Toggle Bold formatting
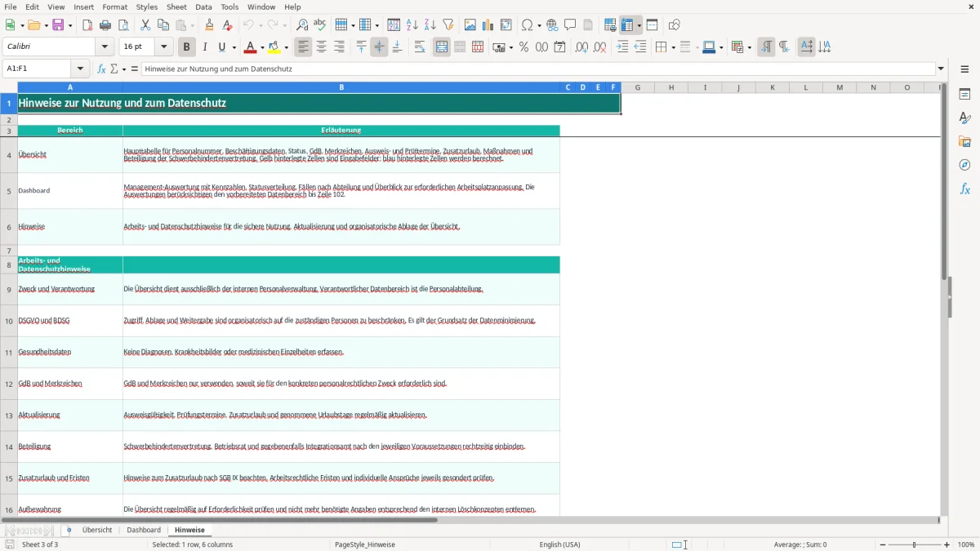 [x=187, y=47]
